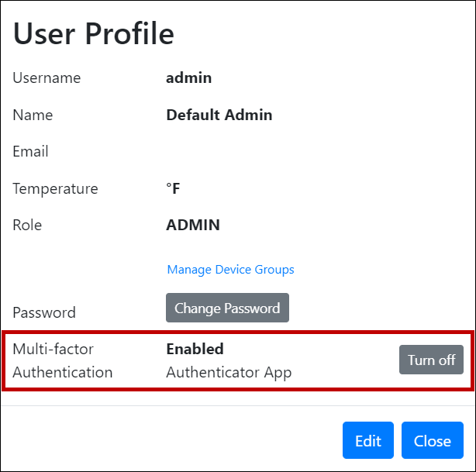Select the ADMIN role value
The height and width of the screenshot is (472, 476).
pyautogui.click(x=193, y=226)
